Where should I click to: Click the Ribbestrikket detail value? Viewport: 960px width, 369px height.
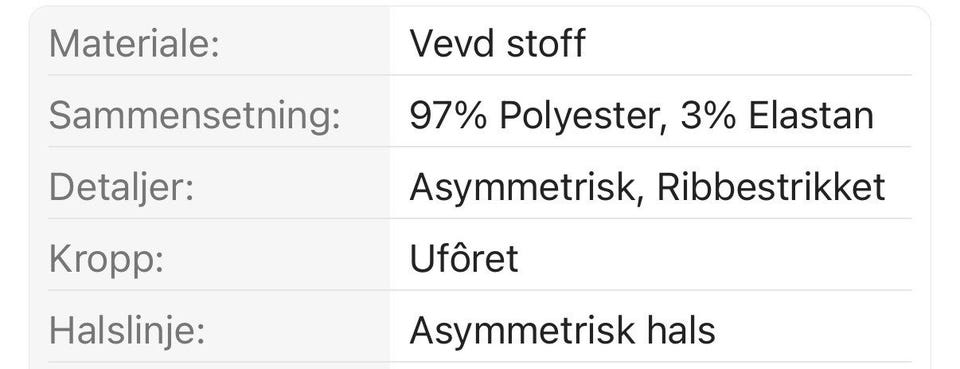[771, 187]
